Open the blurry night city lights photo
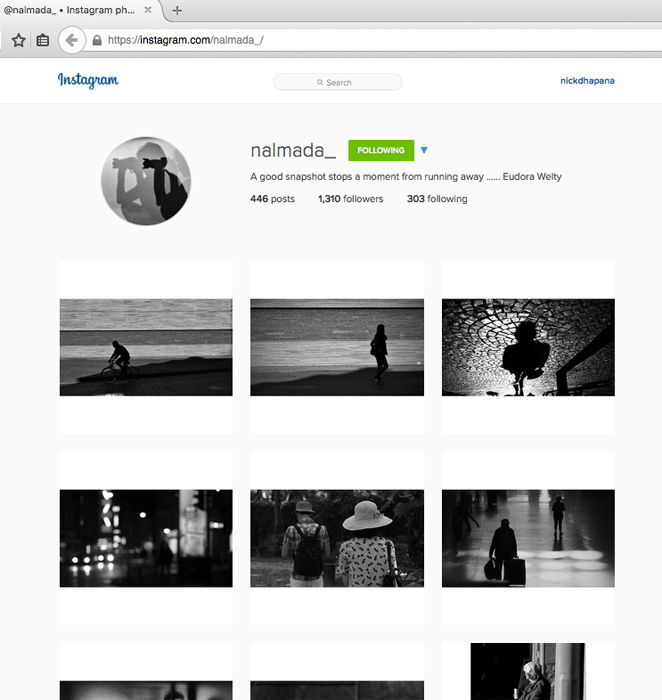662x700 pixels. (146, 538)
